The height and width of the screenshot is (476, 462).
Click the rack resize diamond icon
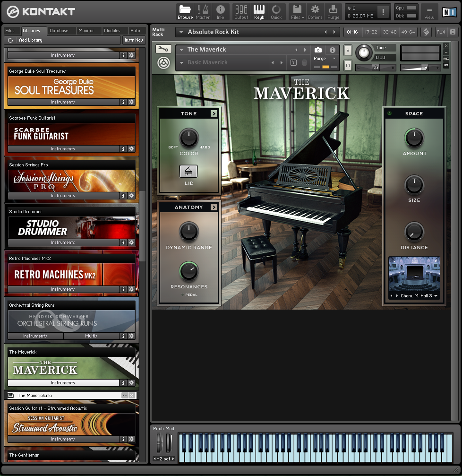coord(426,32)
